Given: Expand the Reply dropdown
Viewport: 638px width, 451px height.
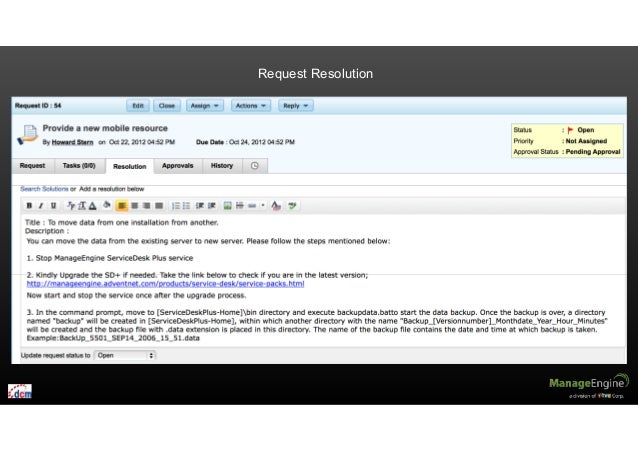Looking at the screenshot, I should pyautogui.click(x=296, y=106).
